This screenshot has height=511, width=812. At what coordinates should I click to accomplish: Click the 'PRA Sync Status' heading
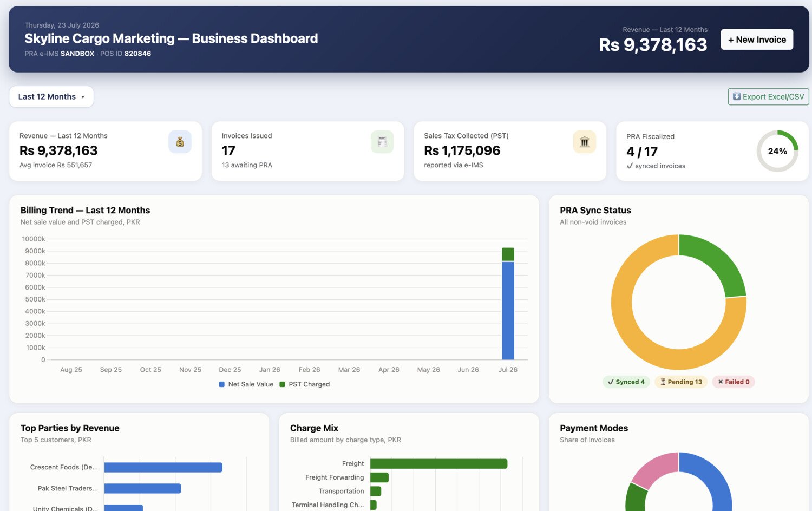click(595, 211)
